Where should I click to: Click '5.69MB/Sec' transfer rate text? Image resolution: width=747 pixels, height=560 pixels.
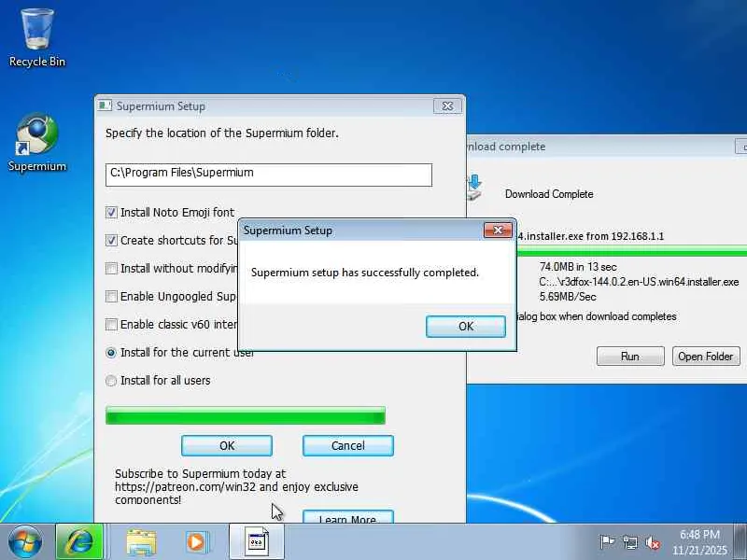(x=568, y=297)
